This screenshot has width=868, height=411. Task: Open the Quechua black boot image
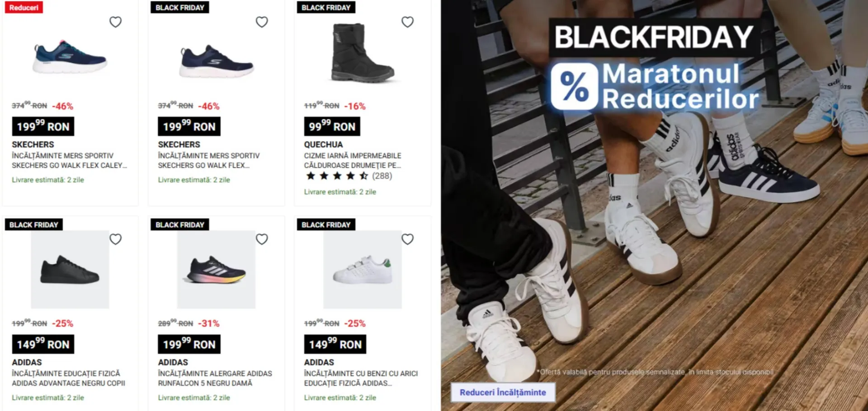(x=363, y=53)
